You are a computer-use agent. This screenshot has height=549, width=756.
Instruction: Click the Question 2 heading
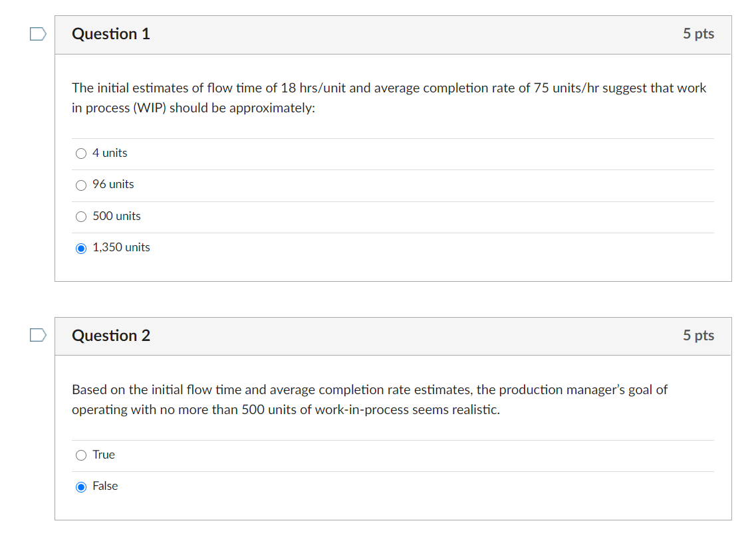(x=111, y=336)
